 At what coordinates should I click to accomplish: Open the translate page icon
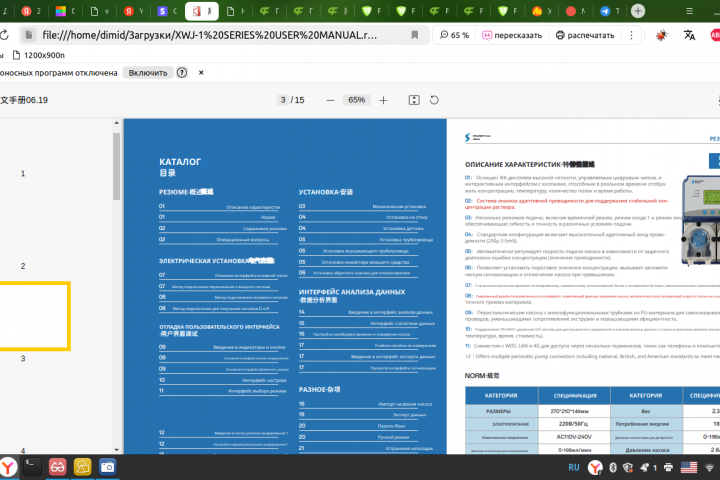coord(689,35)
